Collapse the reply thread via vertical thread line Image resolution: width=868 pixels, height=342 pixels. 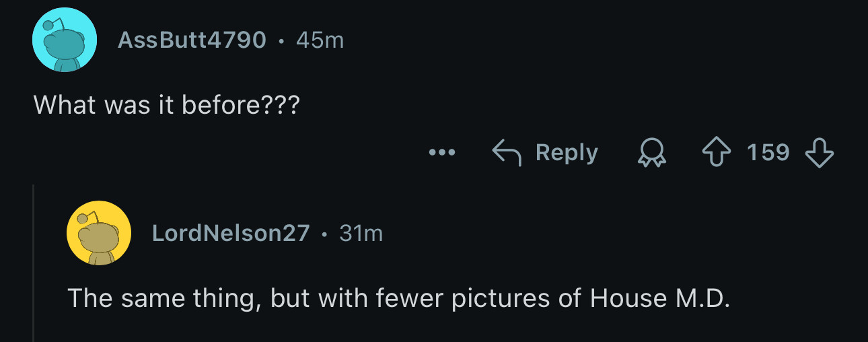tap(34, 263)
